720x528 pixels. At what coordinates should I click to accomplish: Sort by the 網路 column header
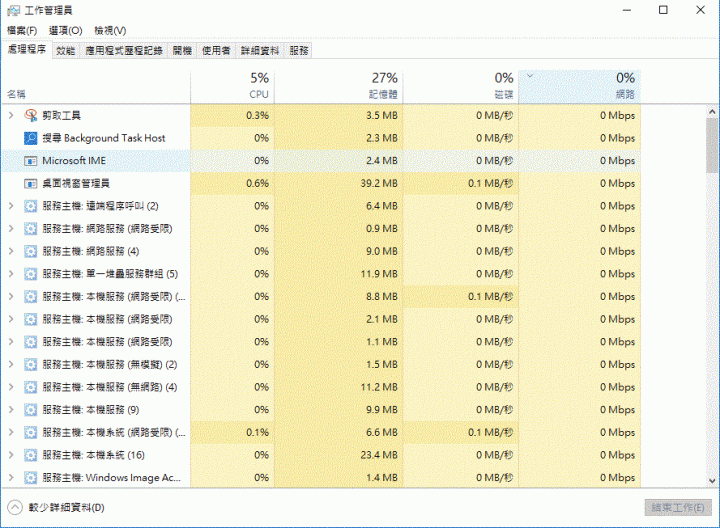coord(579,86)
